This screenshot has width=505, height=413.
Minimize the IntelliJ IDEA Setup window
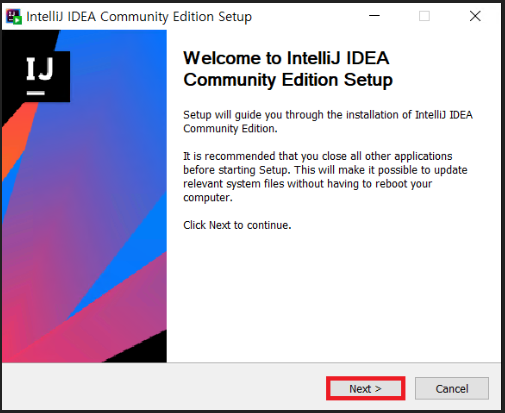(x=374, y=16)
